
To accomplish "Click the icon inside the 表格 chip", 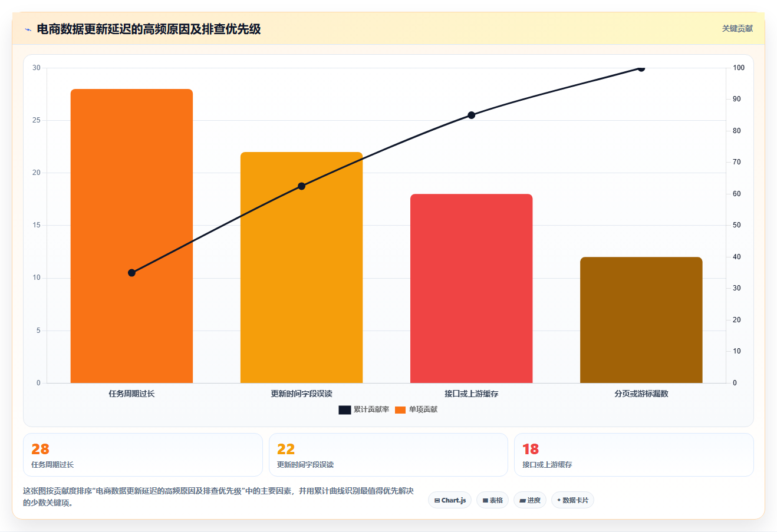I will (x=485, y=501).
